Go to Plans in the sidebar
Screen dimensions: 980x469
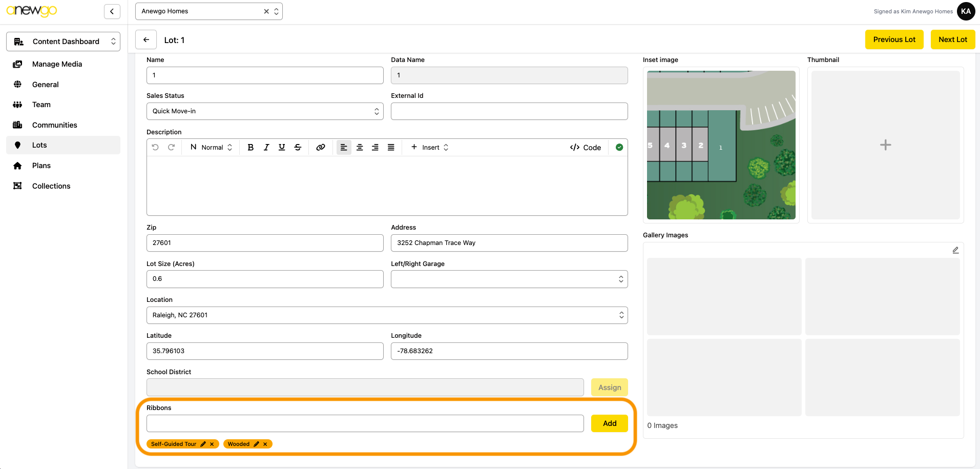41,166
